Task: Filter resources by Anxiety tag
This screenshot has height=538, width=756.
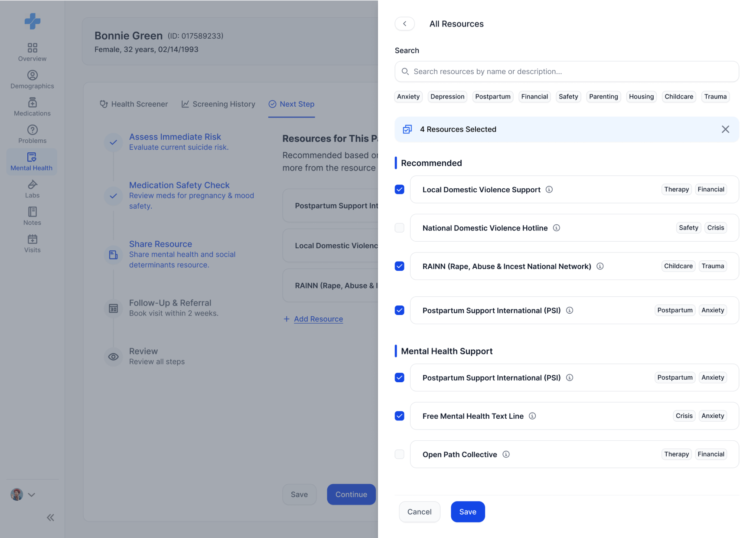Action: point(408,97)
